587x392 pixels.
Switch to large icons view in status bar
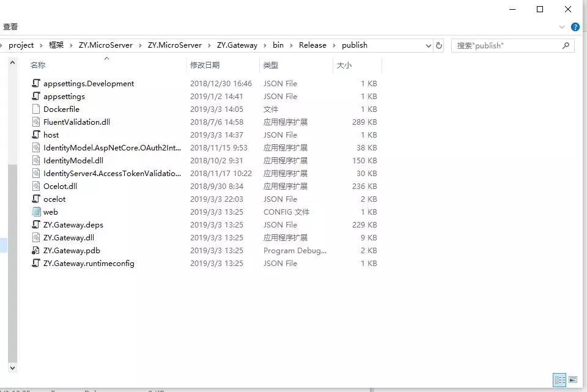click(574, 380)
